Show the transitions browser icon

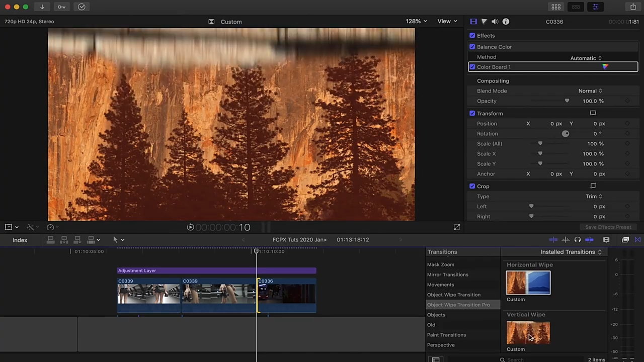[x=637, y=240]
